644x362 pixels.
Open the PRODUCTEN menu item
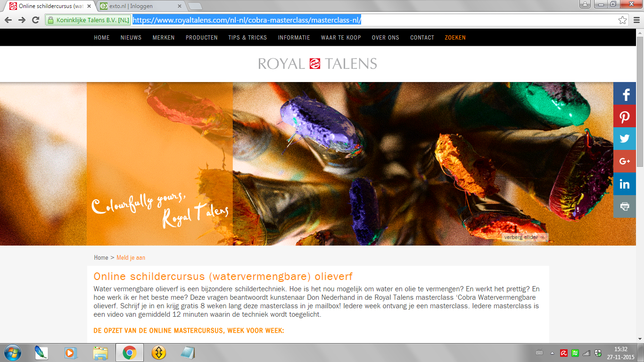(202, 38)
